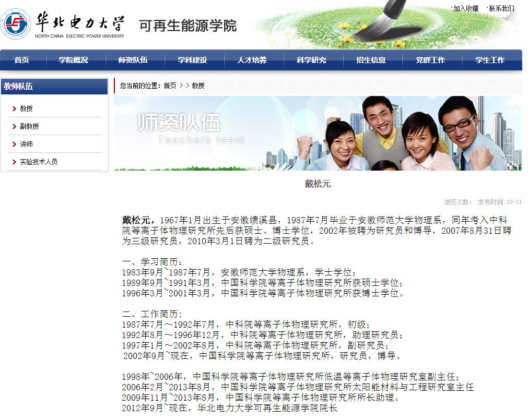Click the 加入收藏 link at top right
Image resolution: width=529 pixels, height=420 pixels.
(466, 8)
